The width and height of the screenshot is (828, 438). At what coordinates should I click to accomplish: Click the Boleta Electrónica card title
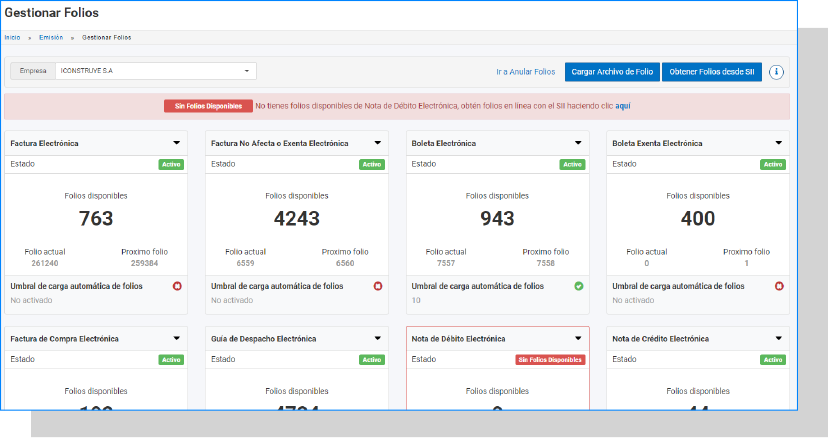click(x=444, y=143)
